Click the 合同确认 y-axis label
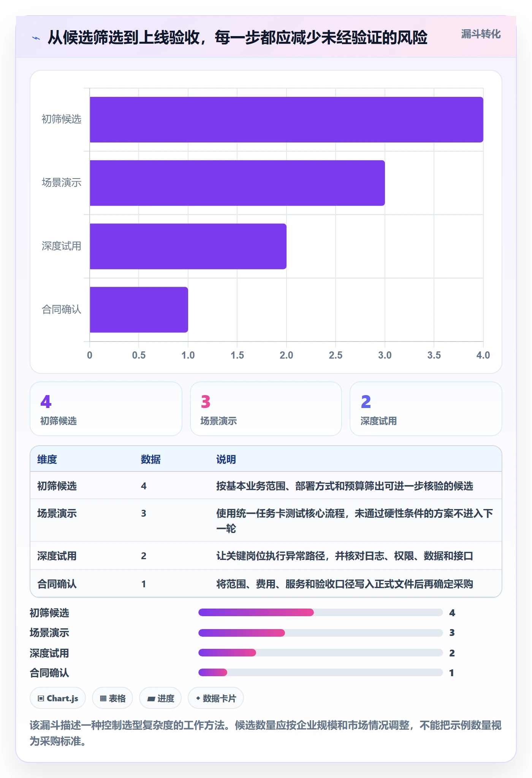Image resolution: width=532 pixels, height=778 pixels. [x=62, y=310]
